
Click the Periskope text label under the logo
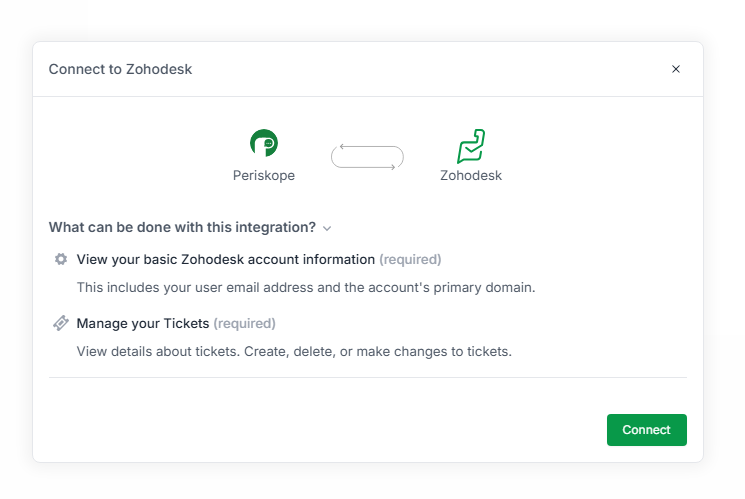[x=264, y=175]
